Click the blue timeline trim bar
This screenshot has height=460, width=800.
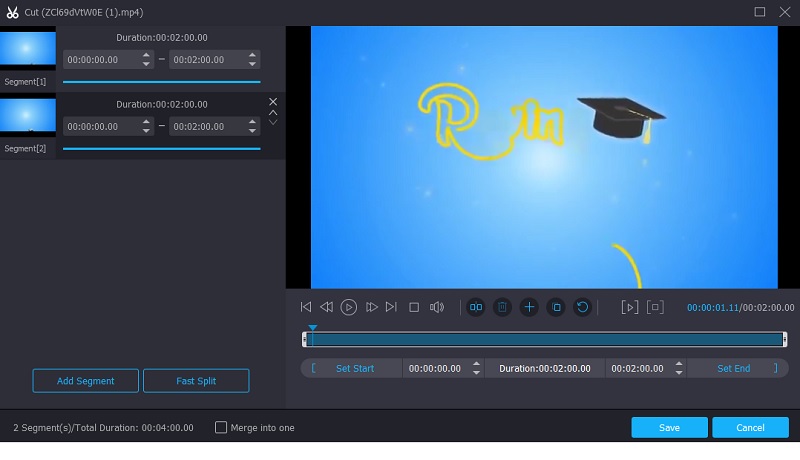click(545, 340)
